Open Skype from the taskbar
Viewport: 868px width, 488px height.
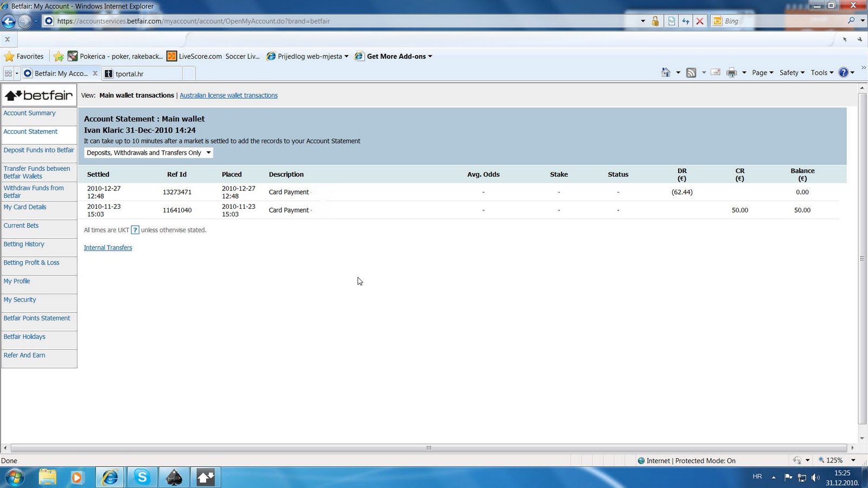(142, 478)
